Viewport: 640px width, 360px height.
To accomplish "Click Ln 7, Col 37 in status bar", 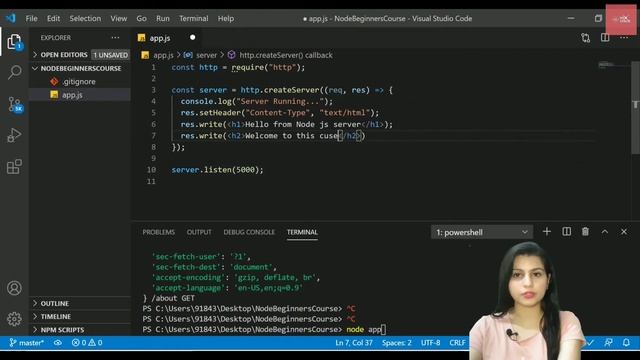I will 354,343.
